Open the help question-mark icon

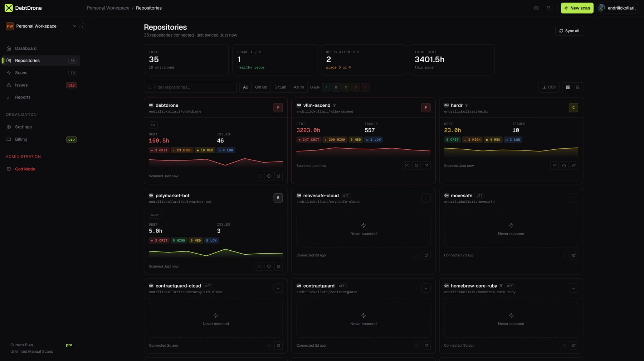(536, 8)
